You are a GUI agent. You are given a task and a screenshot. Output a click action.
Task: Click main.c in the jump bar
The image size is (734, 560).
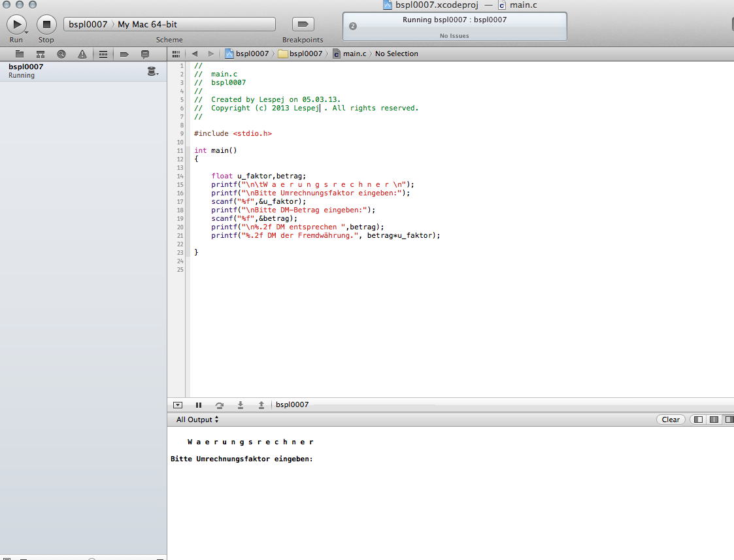(x=354, y=54)
